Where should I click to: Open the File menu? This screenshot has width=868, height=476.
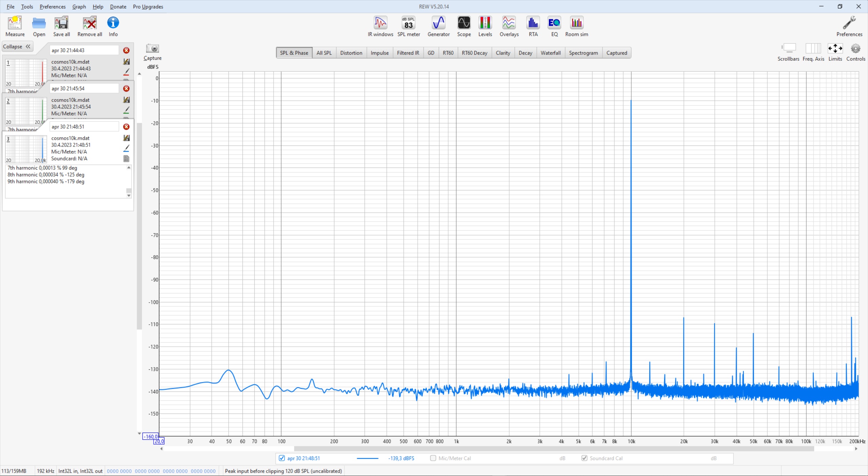point(11,6)
